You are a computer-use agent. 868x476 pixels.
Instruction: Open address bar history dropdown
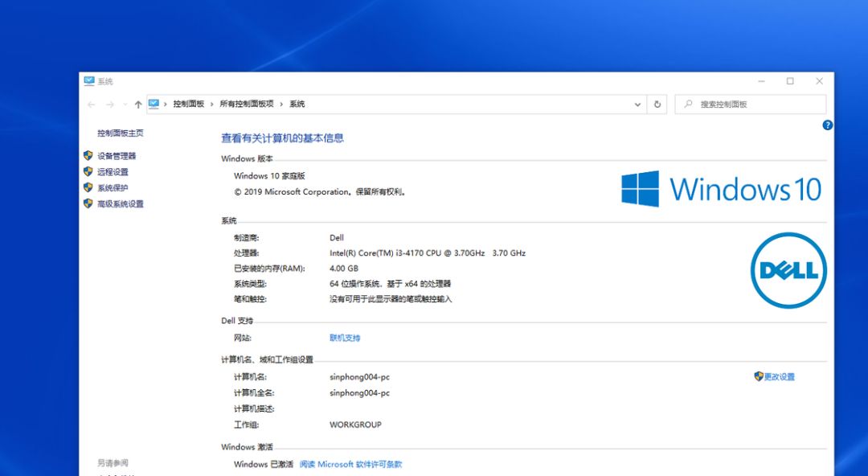pos(637,105)
